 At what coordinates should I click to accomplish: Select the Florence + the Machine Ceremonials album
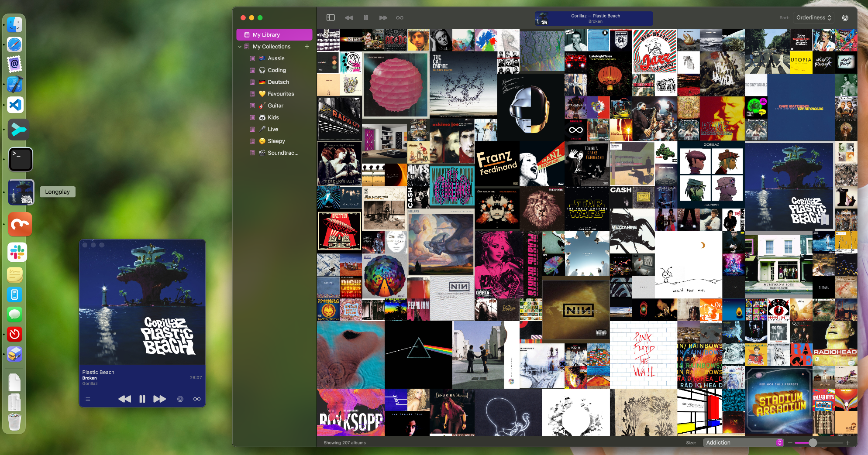point(339,164)
